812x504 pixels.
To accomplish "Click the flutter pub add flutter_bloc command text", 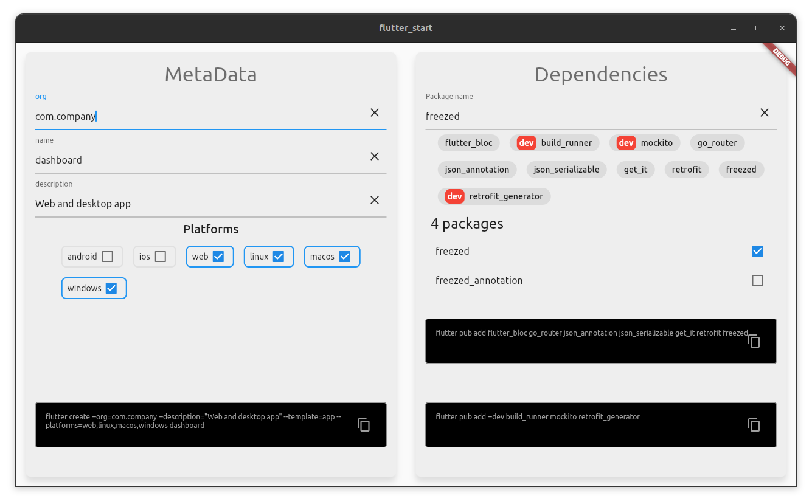I will click(592, 333).
